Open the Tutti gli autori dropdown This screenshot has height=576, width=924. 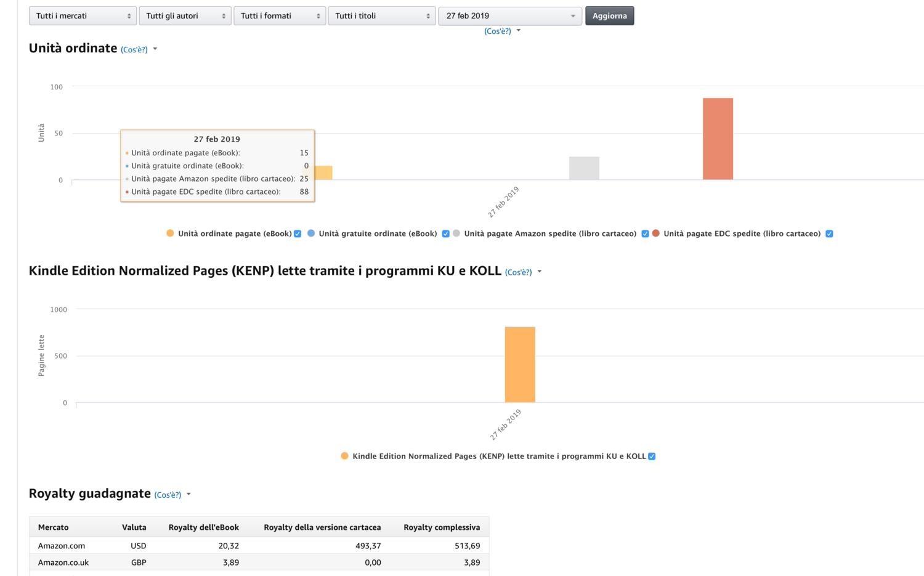pyautogui.click(x=185, y=16)
